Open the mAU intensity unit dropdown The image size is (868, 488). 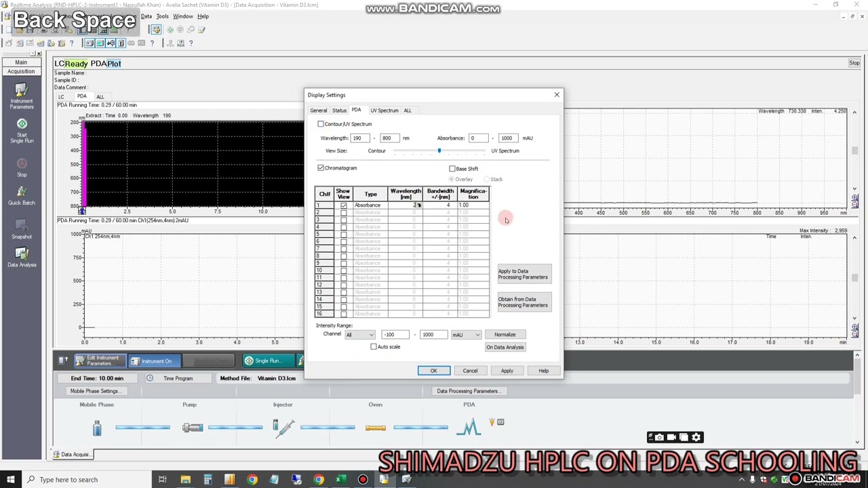467,335
